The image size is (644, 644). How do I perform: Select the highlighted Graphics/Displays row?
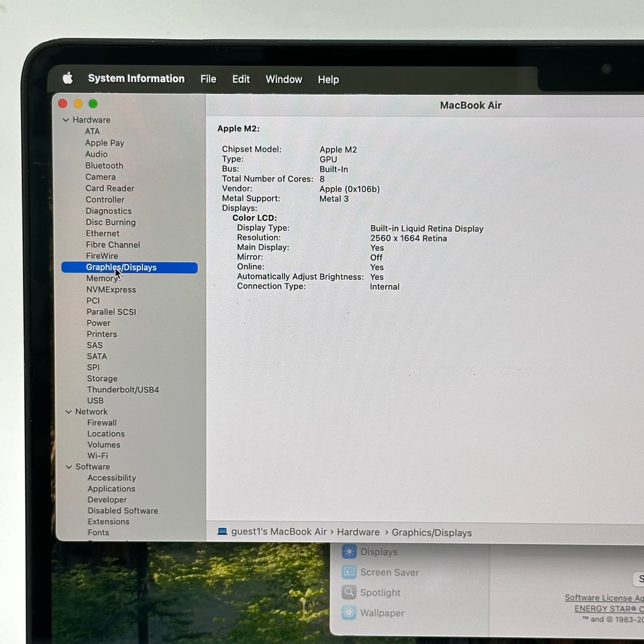[x=130, y=267]
